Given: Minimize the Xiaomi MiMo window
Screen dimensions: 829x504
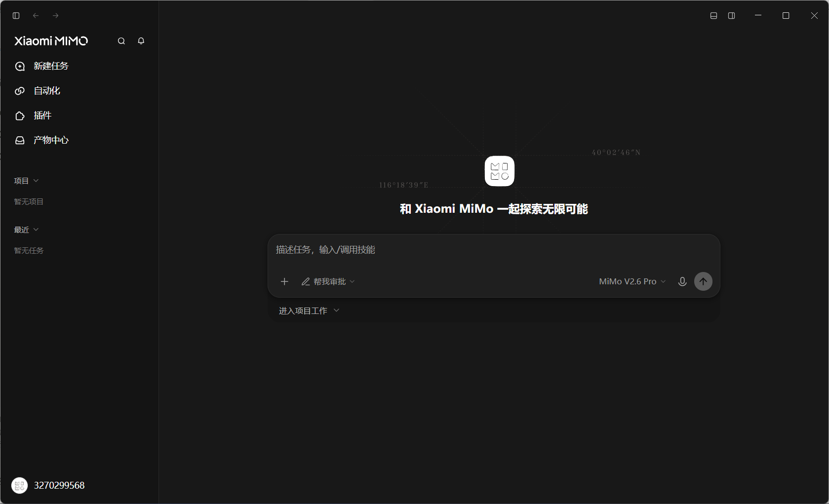Looking at the screenshot, I should tap(758, 16).
